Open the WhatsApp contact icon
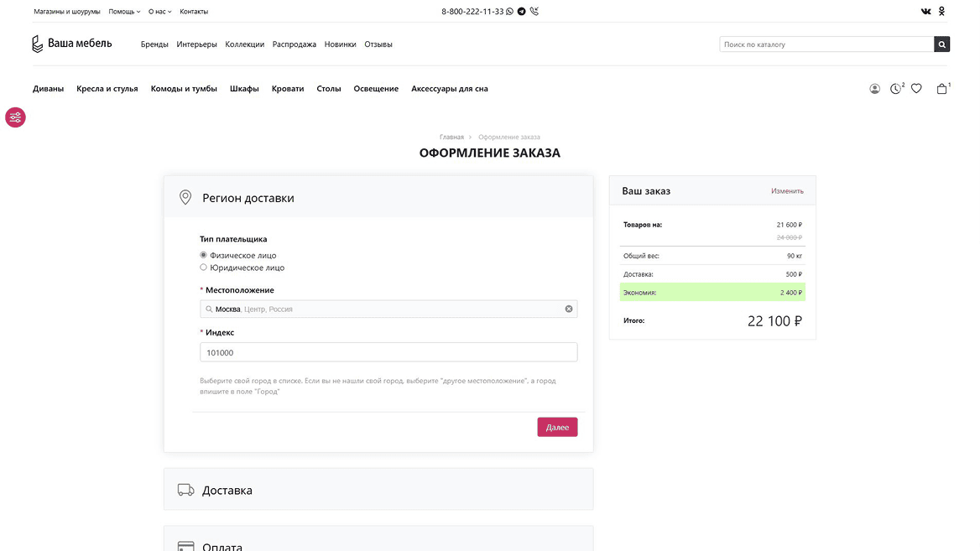 (x=510, y=12)
